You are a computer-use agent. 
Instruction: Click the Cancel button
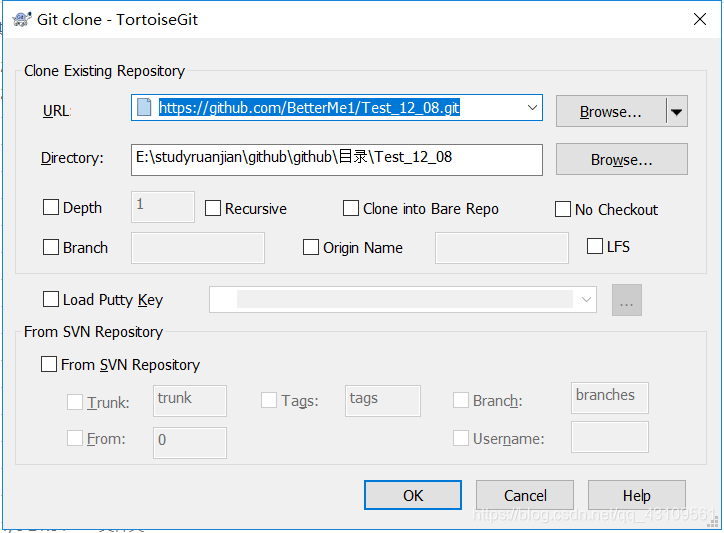525,495
